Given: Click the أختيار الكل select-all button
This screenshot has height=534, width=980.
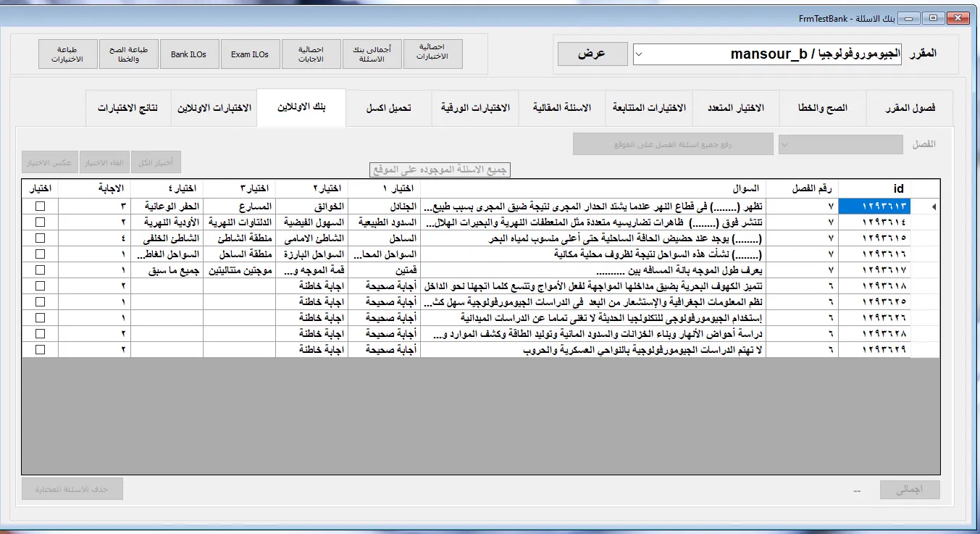Looking at the screenshot, I should click(156, 162).
